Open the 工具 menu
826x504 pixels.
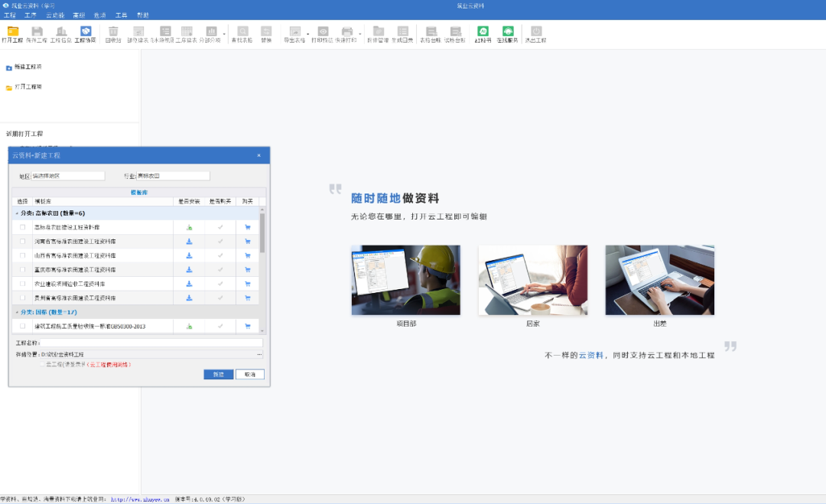point(122,15)
